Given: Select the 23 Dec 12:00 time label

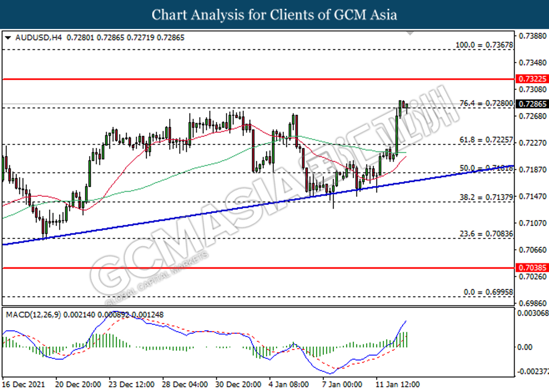Looking at the screenshot, I should click(131, 385).
